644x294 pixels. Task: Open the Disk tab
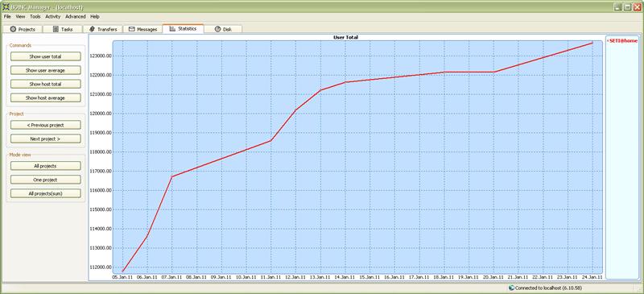(223, 29)
